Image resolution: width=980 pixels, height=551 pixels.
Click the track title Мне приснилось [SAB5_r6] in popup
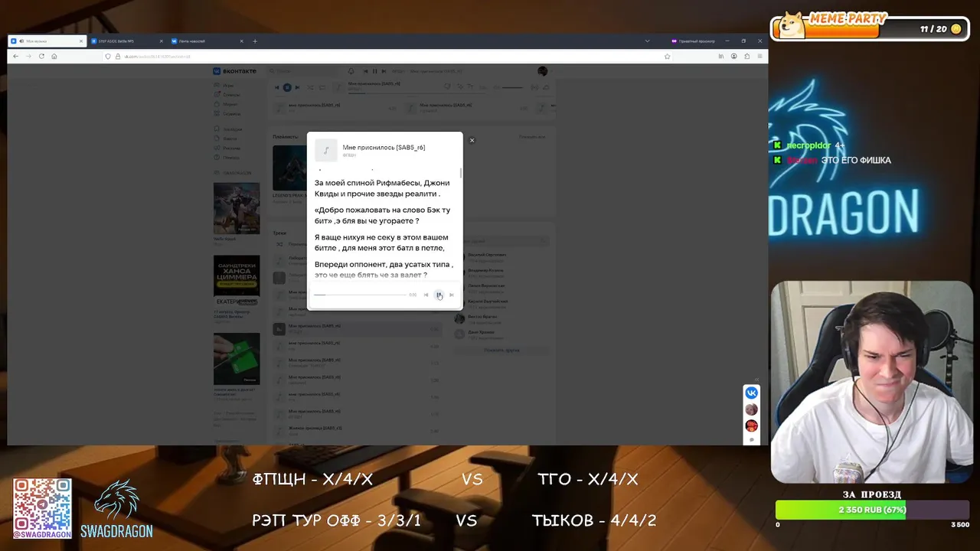tap(384, 147)
